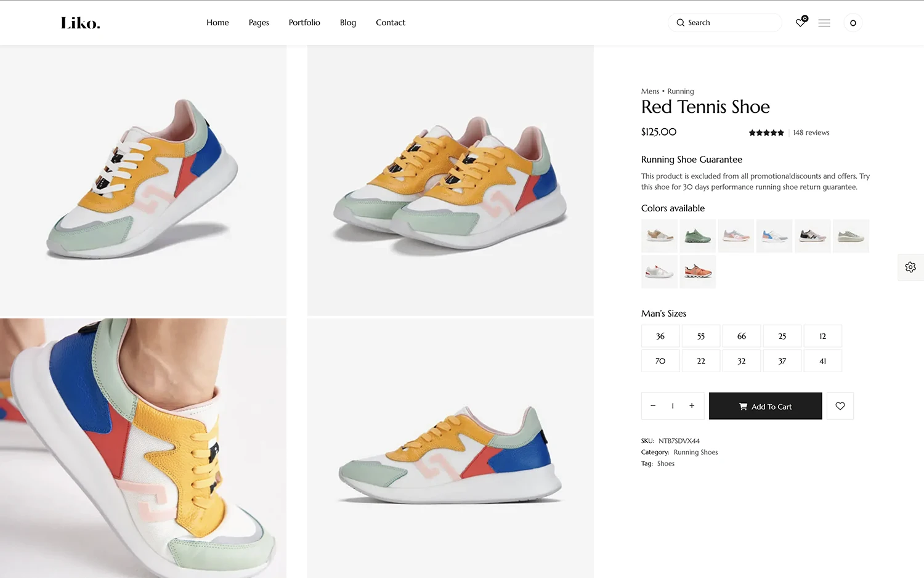Choose the orange shoe color option

(x=698, y=272)
